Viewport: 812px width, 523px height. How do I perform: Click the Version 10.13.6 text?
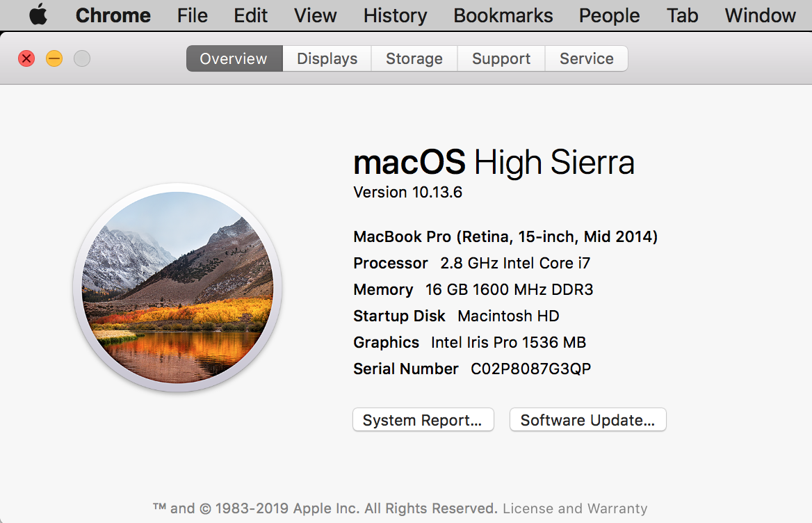tap(407, 192)
